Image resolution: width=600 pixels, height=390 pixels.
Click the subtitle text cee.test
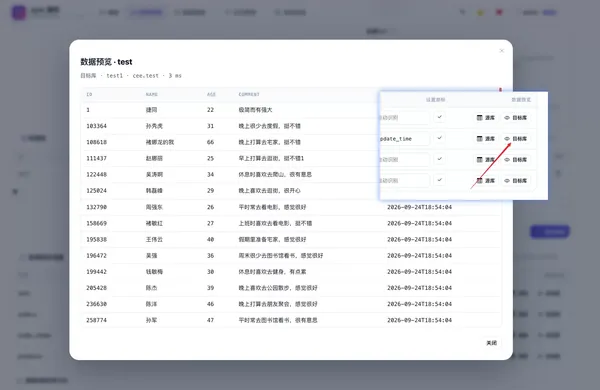pyautogui.click(x=145, y=76)
